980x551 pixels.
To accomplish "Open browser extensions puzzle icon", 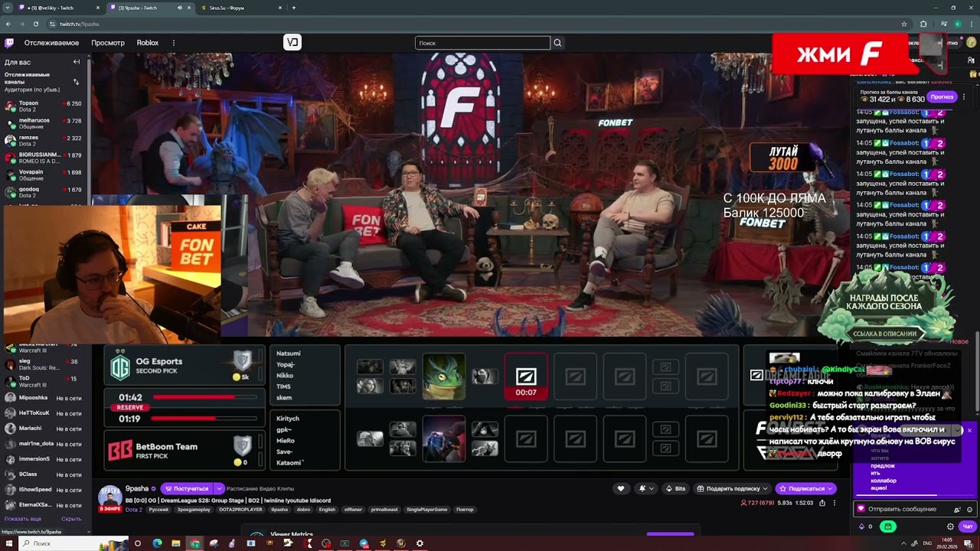I will [x=923, y=24].
